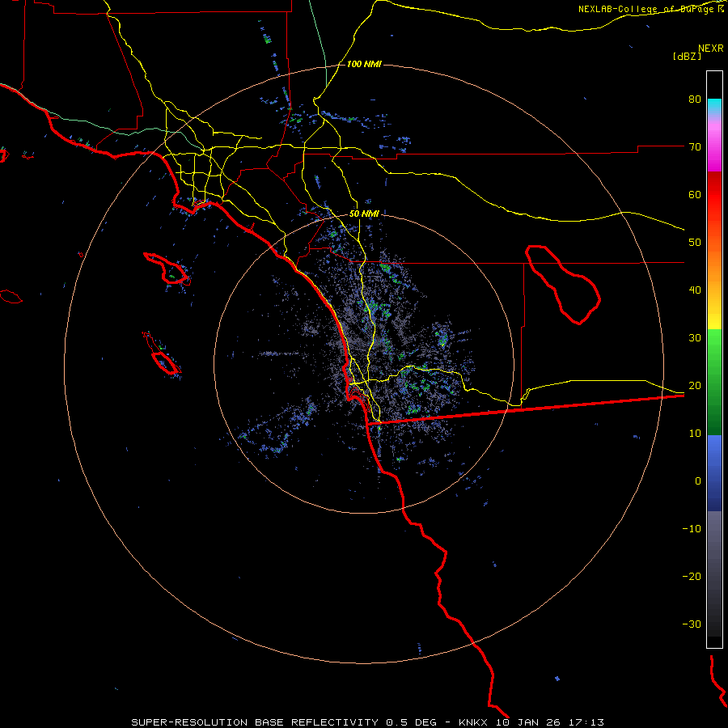Click the -20 value on the dBZ scale

[692, 577]
